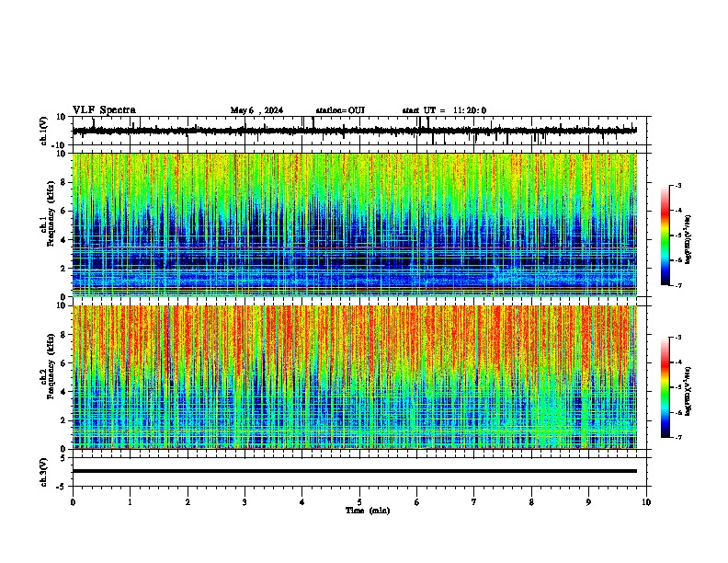The width and height of the screenshot is (728, 563).
Task: Click the time axis tick label "3"
Action: (x=245, y=502)
